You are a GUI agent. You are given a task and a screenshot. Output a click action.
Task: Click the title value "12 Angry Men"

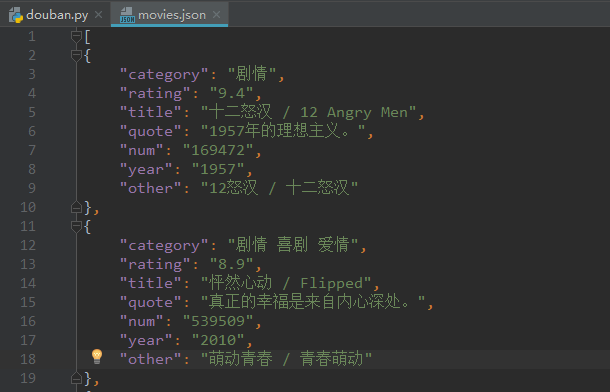(x=354, y=113)
